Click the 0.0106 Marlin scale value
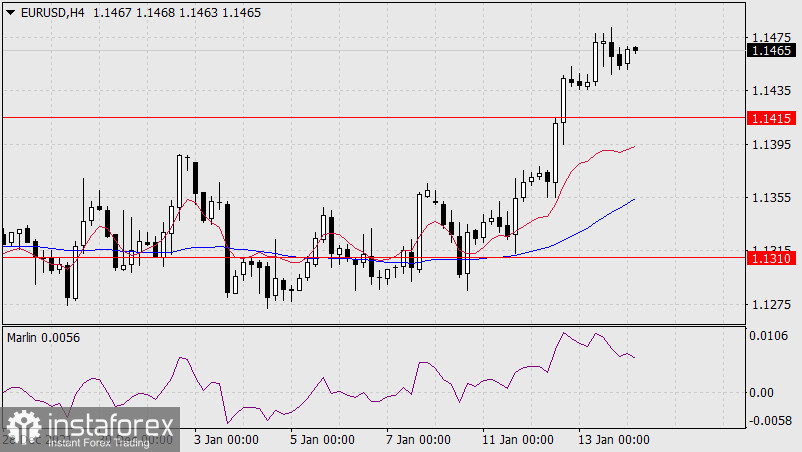Viewport: 802px width, 452px height. pyautogui.click(x=768, y=336)
